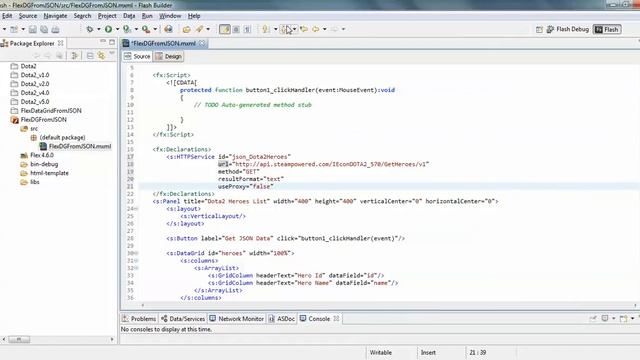This screenshot has height=360, width=640.
Task: Select the FlexDGFromJSON.mxml editor tab
Action: click(x=163, y=43)
